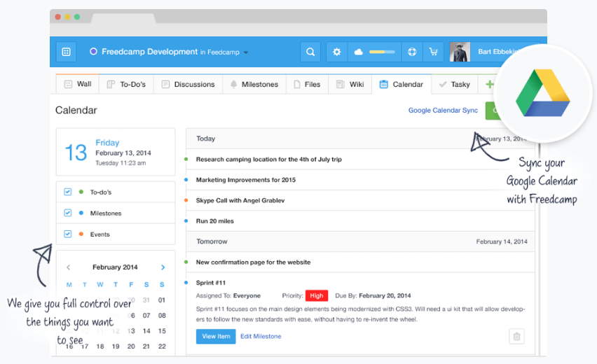Image resolution: width=597 pixels, height=364 pixels.
Task: Toggle the To-do's checkbox
Action: click(68, 192)
